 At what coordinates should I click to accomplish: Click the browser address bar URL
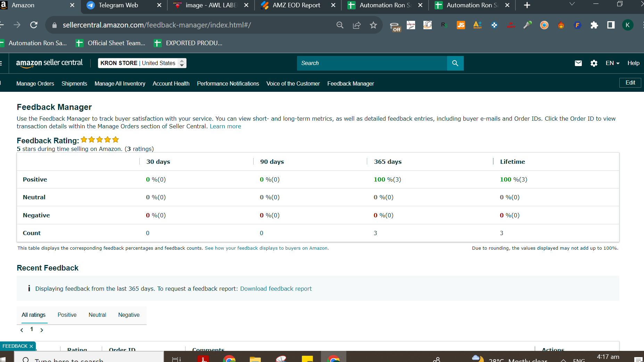tap(157, 25)
